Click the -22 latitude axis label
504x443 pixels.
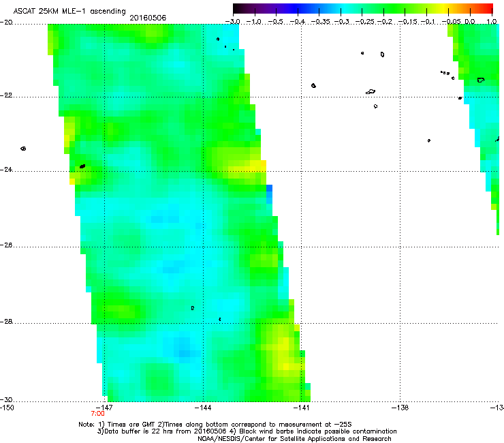click(6, 95)
